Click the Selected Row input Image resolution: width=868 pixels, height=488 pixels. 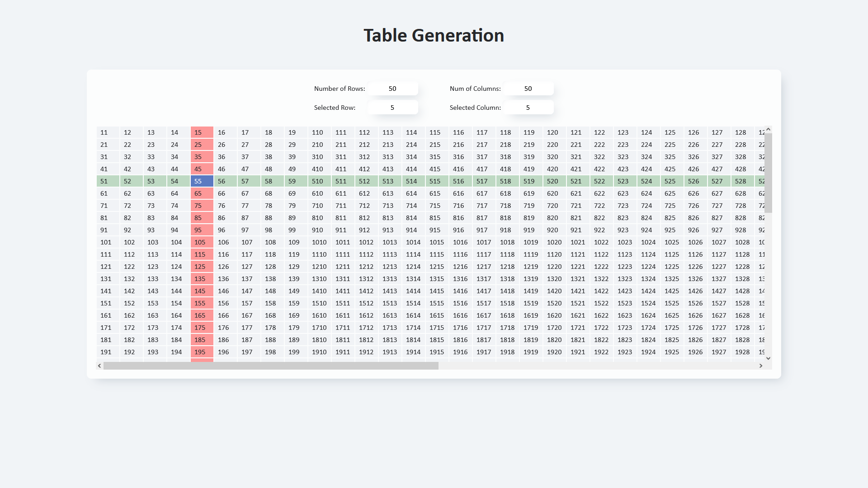pyautogui.click(x=392, y=108)
